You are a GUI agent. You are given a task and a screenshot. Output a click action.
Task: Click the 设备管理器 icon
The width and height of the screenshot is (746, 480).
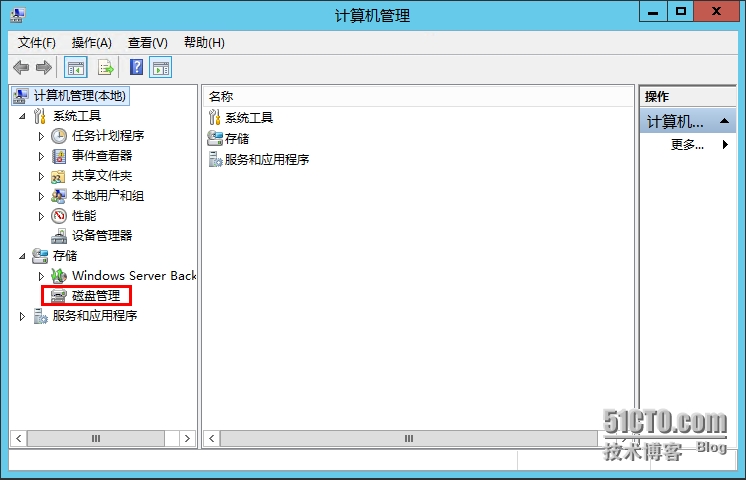(59, 236)
